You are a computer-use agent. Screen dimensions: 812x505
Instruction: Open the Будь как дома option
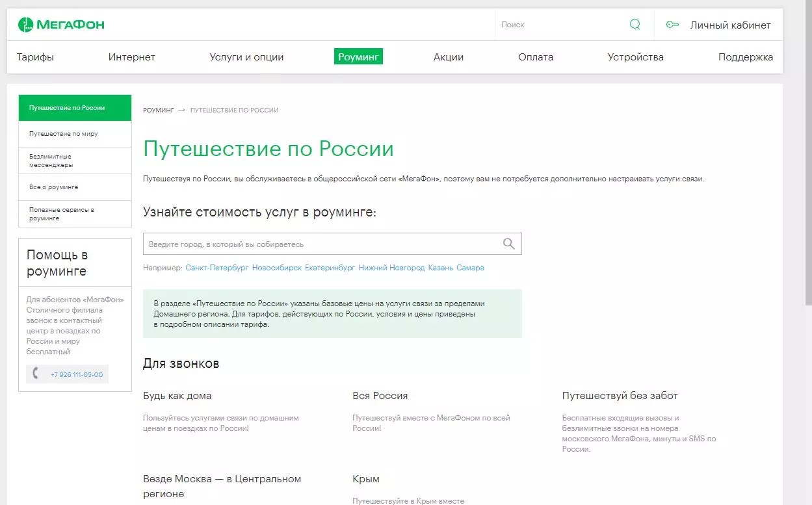177,396
